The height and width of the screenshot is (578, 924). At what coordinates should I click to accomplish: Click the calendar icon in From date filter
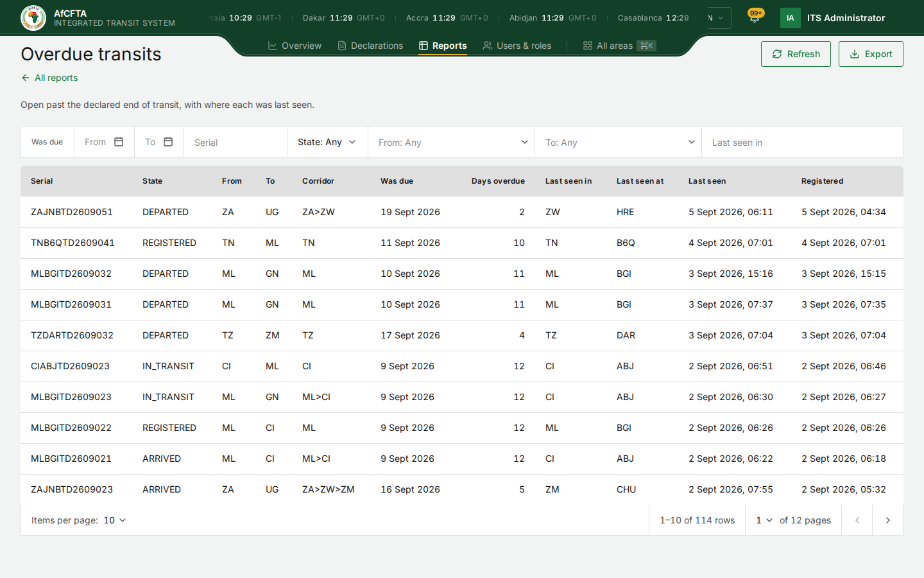pos(119,142)
